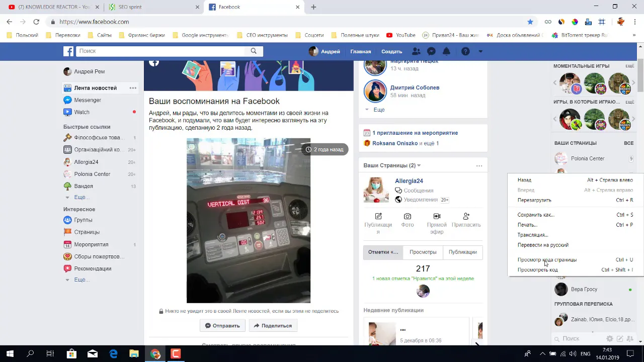Viewport: 644px width, 362px height.
Task: Open friend requests icon in header
Action: [x=416, y=51]
